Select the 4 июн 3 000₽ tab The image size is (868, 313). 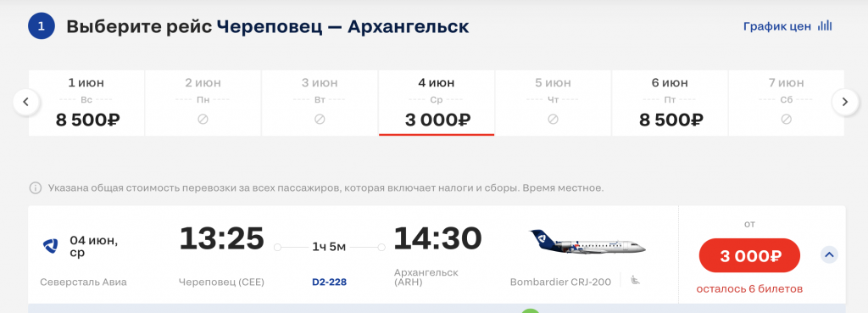[437, 103]
